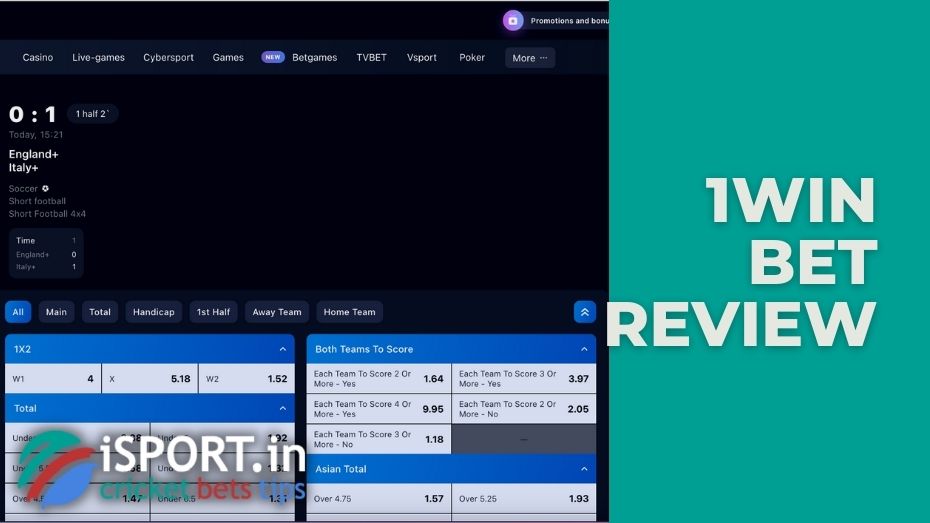Pick Each Team To Score 4 Or More Yes 9.95
Screen dimensions: 930x523
pos(378,409)
